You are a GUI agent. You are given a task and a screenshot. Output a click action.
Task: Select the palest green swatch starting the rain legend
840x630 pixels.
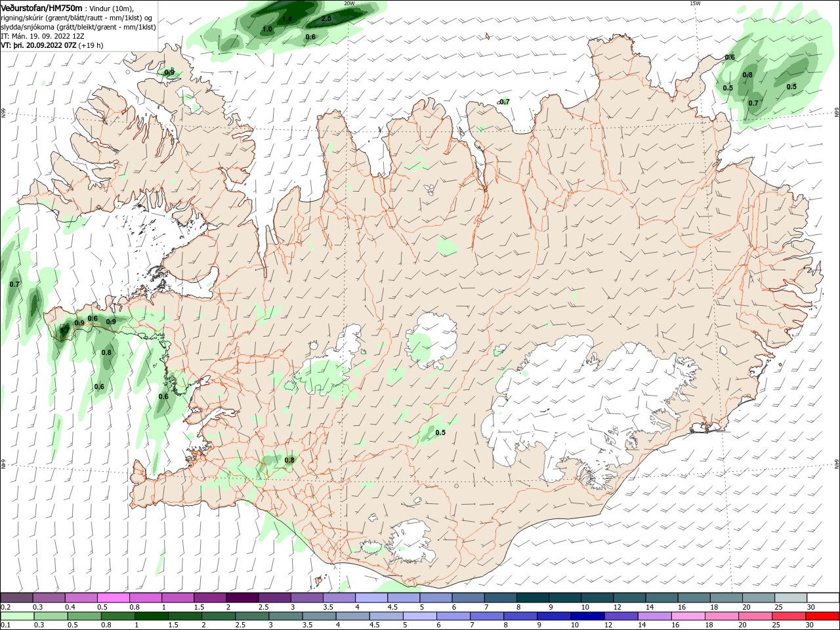point(17,616)
